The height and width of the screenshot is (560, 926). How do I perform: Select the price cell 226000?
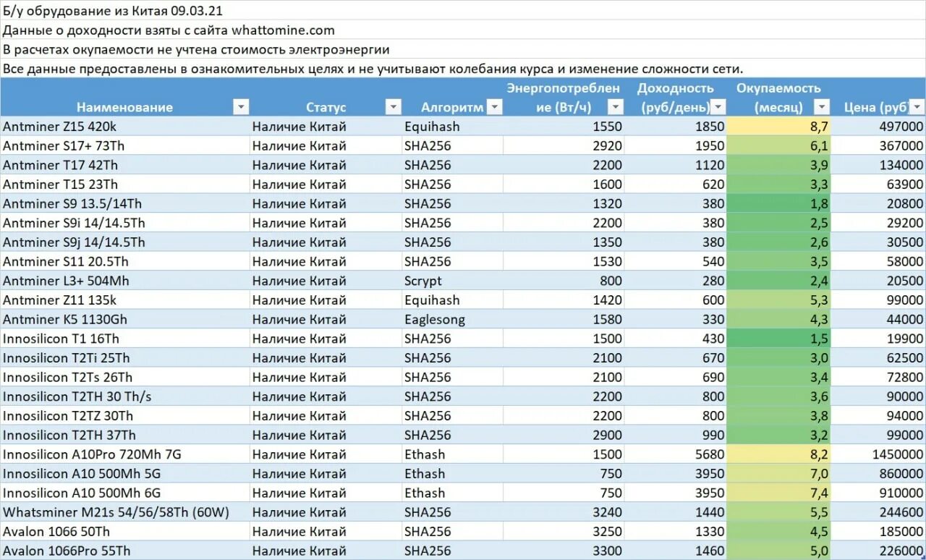[878, 551]
